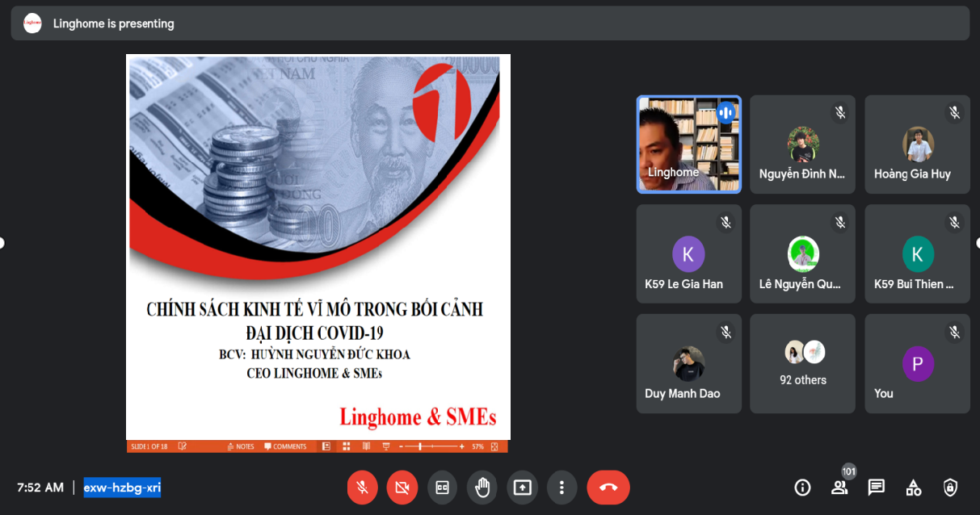The height and width of the screenshot is (515, 980).
Task: Unmute your microphone in the call bar
Action: click(363, 488)
